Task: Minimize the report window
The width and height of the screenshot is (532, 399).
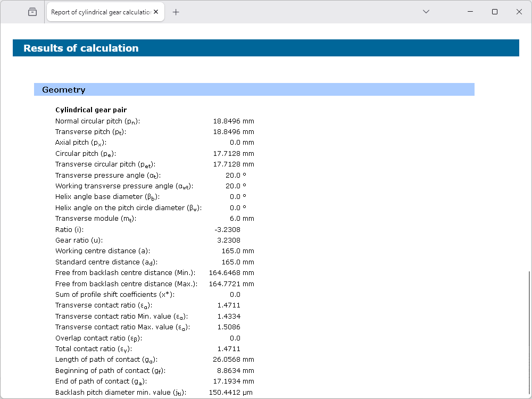Action: click(470, 12)
